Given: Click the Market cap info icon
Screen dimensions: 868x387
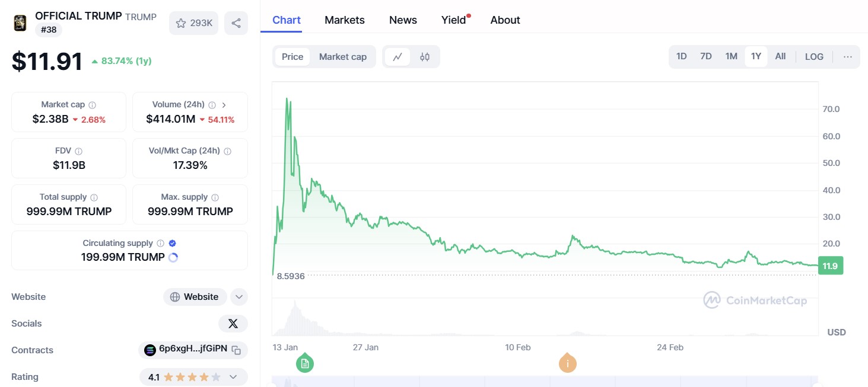Looking at the screenshot, I should 92,105.
